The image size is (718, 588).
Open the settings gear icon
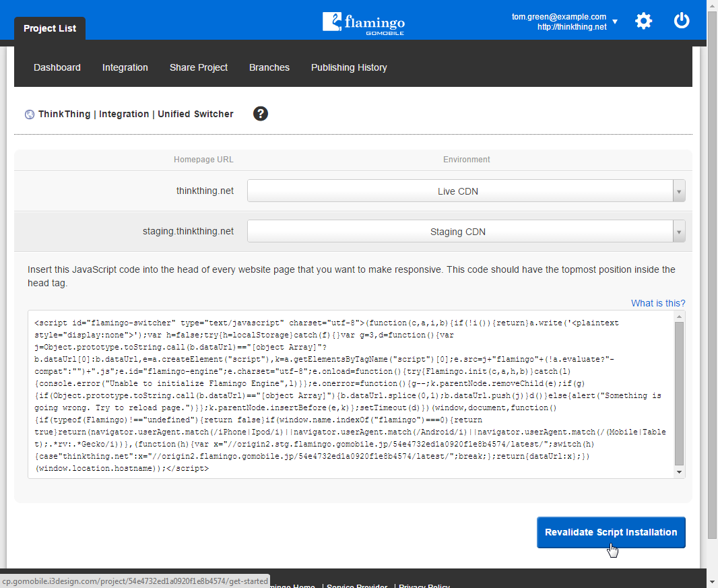coord(643,21)
